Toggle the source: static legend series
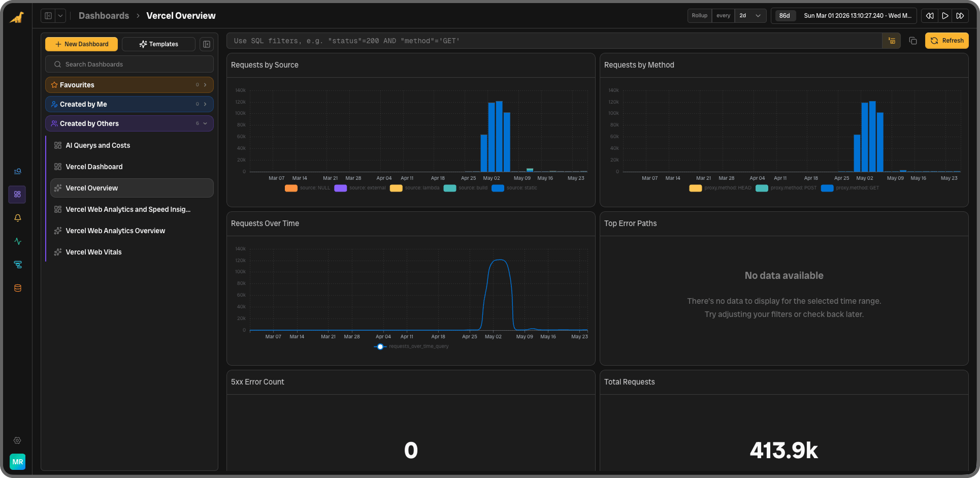Viewport: 980px width, 478px height. 514,188
